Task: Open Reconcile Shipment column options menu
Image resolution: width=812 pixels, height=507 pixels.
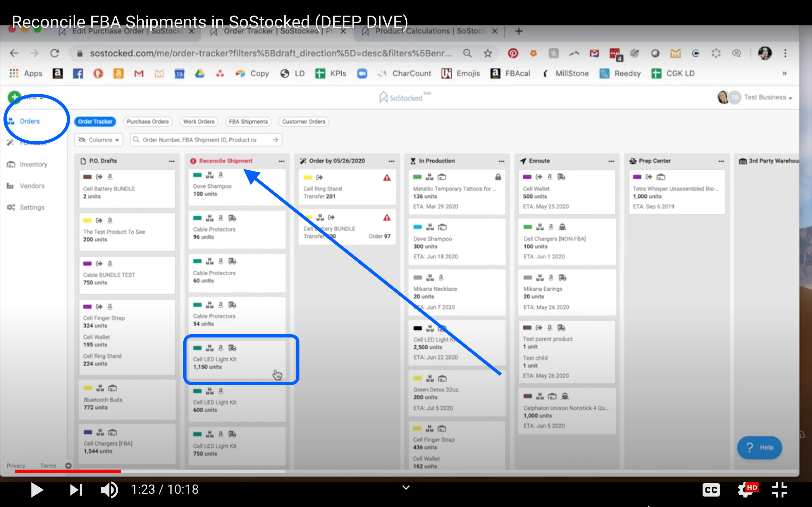Action: [281, 161]
